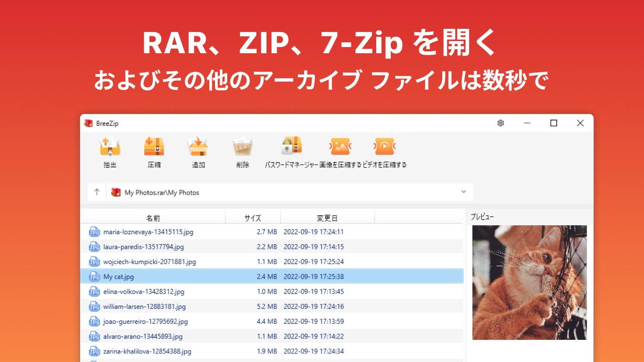Select file maria-loznevaya-13415115.jpg

click(x=148, y=232)
